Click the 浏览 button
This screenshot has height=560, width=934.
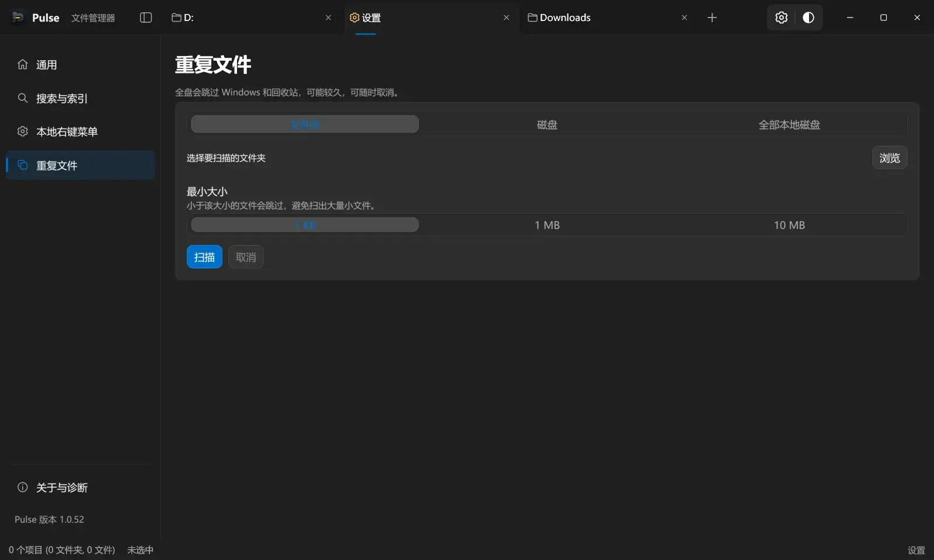coord(890,157)
